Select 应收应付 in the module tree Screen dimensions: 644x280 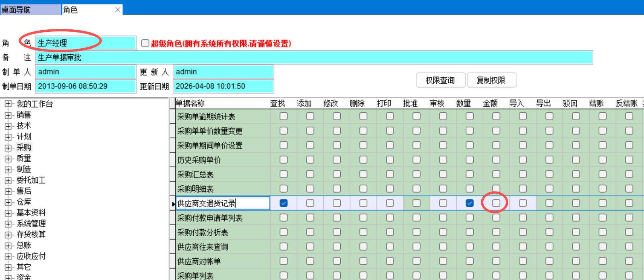tap(31, 256)
